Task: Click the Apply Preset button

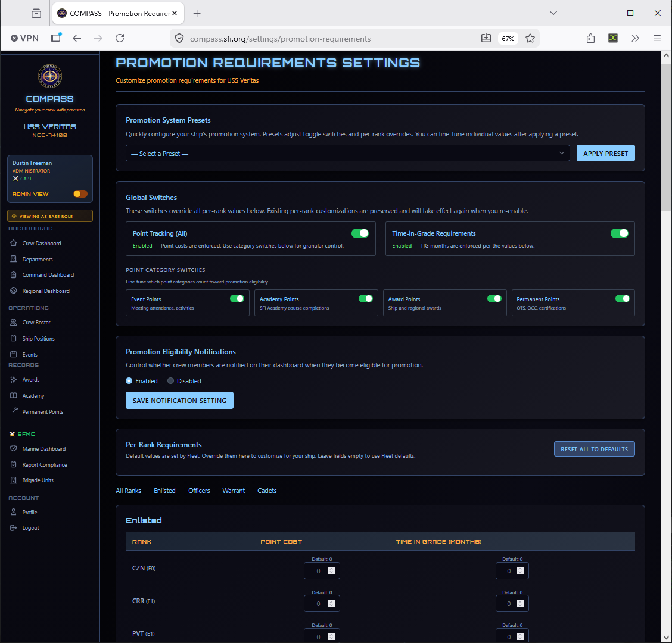Action: click(x=605, y=154)
